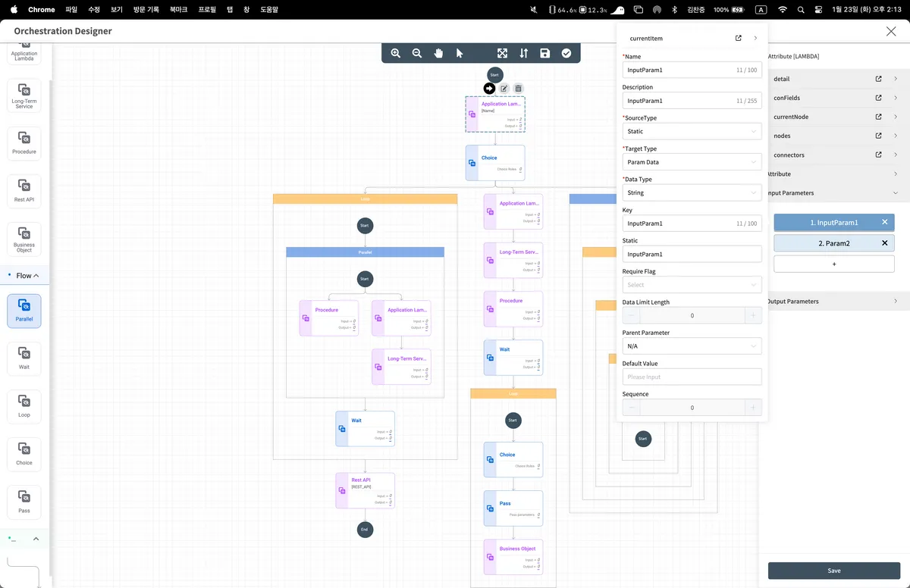Click the zoom in magnifier tool
The image size is (910, 588).
coord(396,53)
